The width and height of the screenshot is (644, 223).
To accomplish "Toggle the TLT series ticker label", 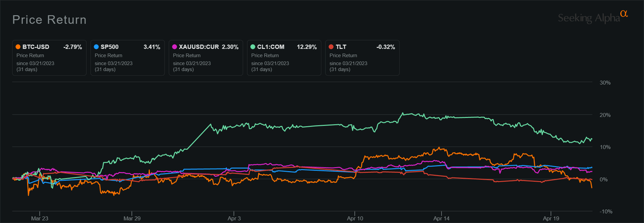I will tap(342, 47).
